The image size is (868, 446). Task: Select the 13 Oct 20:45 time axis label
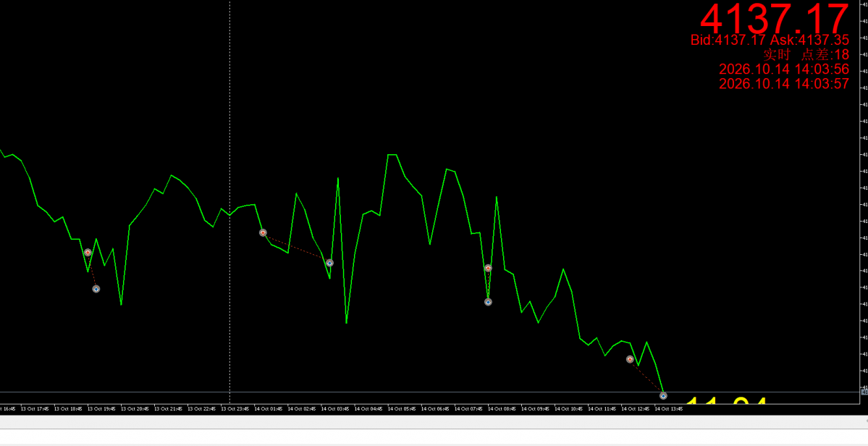pos(135,409)
